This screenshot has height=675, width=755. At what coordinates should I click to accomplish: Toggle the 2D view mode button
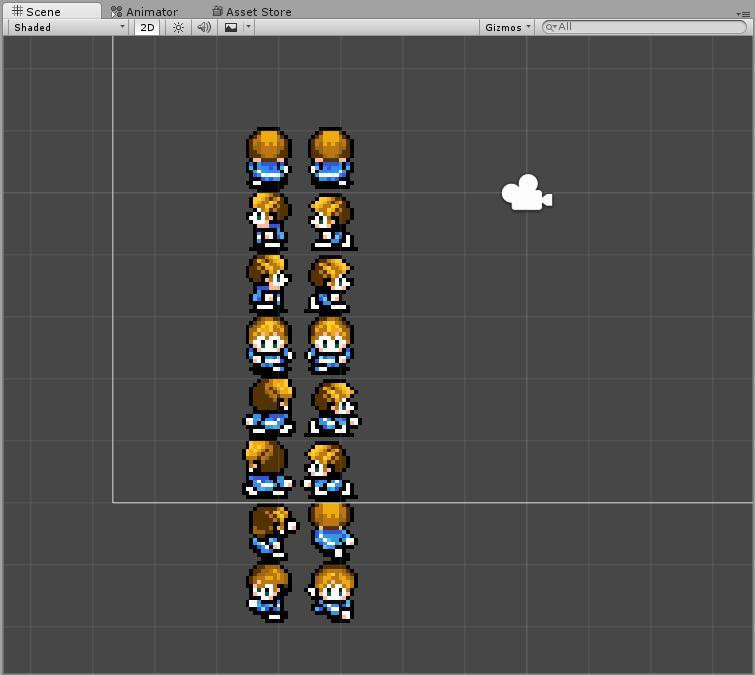click(x=147, y=27)
